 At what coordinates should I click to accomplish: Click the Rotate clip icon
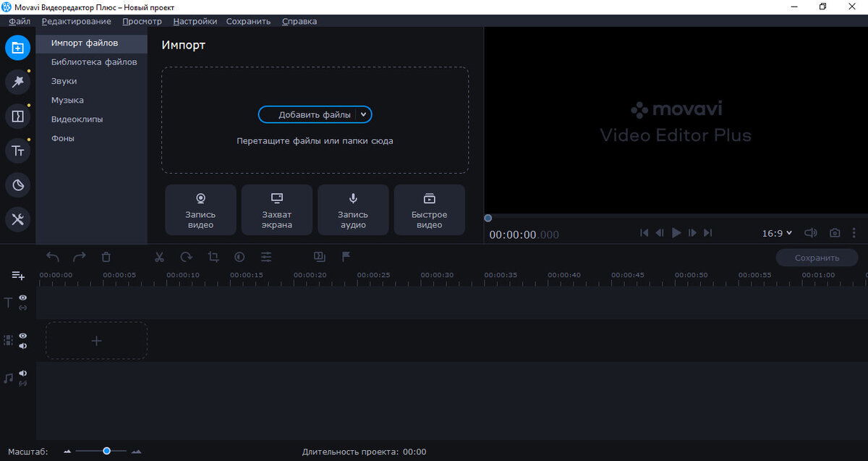pos(187,256)
